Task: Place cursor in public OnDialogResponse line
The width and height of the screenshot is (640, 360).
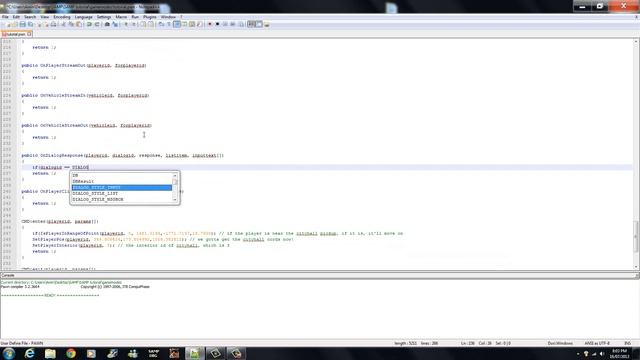Action: pyautogui.click(x=122, y=156)
